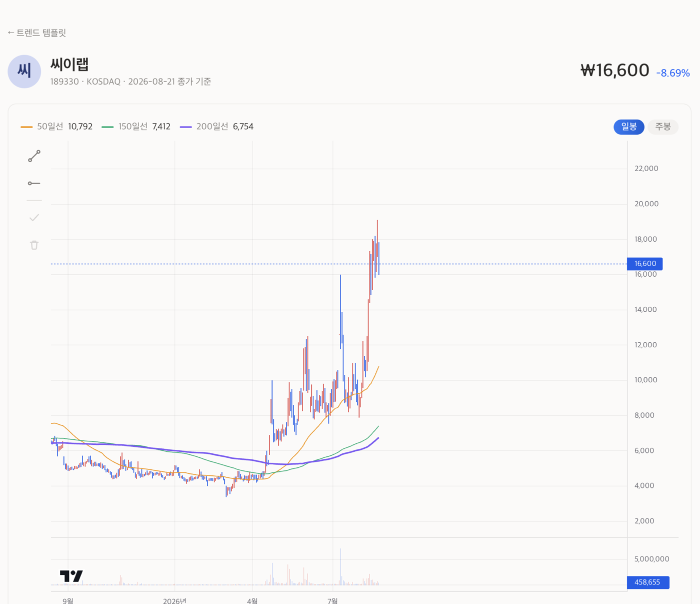Click the confirm checkmark icon
The width and height of the screenshot is (700, 604).
click(x=34, y=218)
